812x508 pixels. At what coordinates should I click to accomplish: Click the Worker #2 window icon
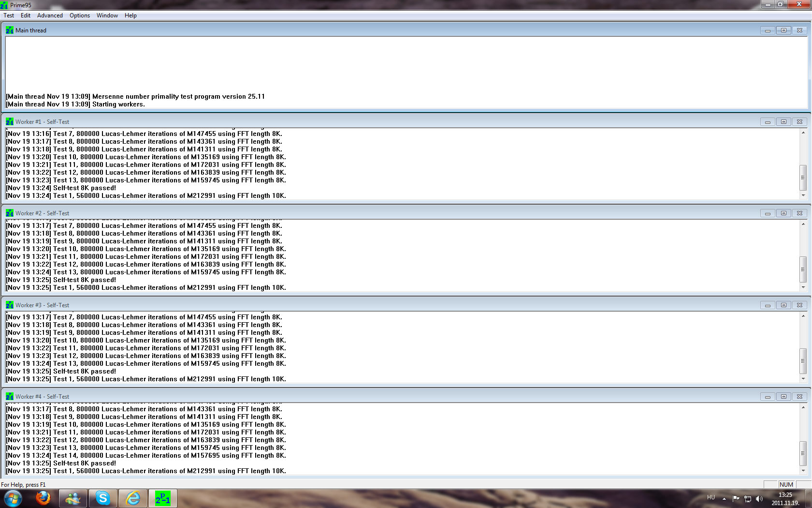10,213
